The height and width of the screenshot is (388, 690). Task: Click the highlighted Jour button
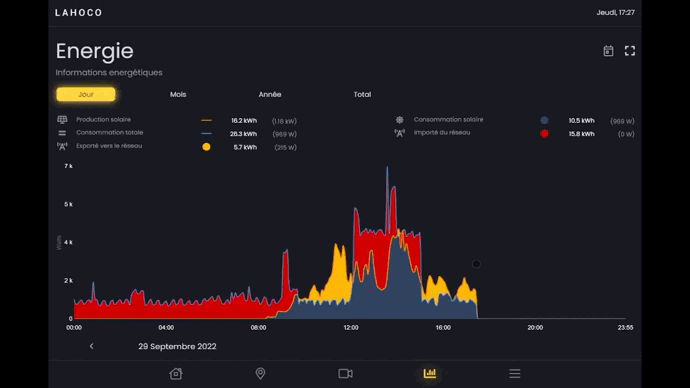86,94
